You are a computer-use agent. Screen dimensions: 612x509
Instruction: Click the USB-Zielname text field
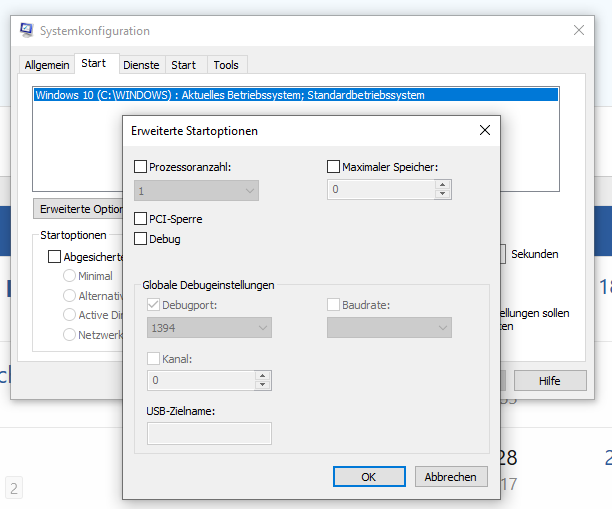point(210,433)
